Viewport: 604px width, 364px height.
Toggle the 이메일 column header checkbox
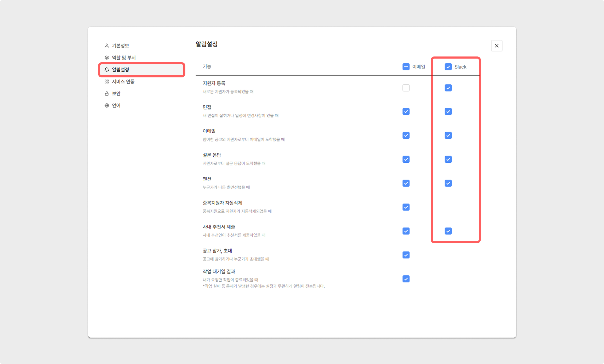pyautogui.click(x=406, y=67)
